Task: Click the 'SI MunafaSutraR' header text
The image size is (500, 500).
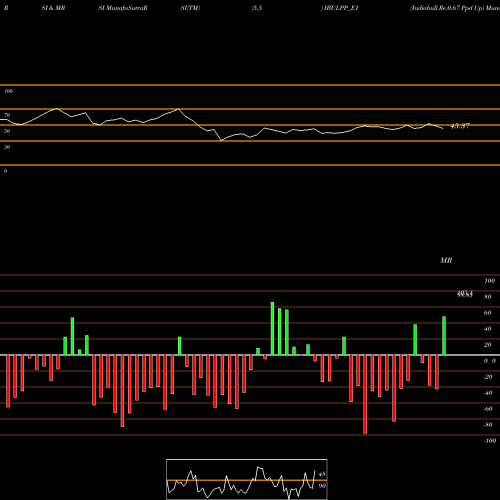Action: click(x=123, y=8)
